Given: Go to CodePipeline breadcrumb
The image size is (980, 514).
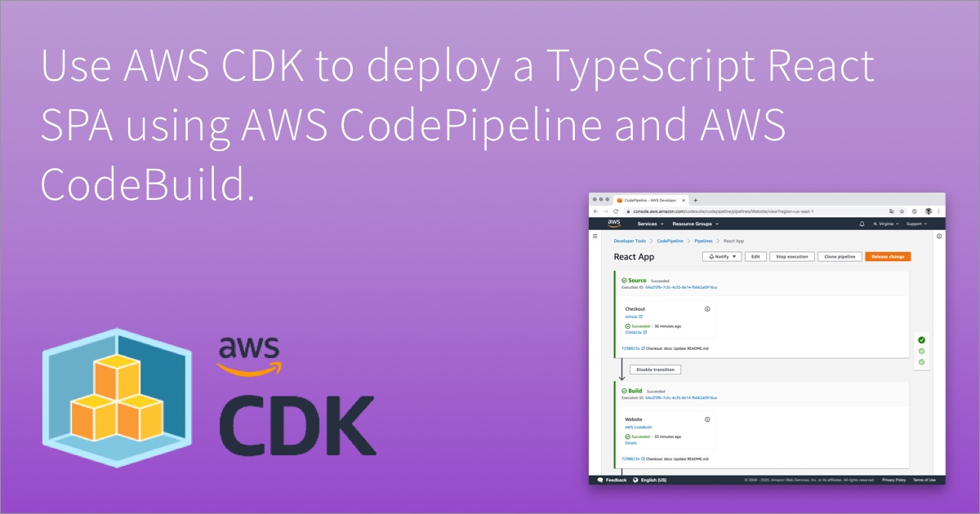Looking at the screenshot, I should (x=670, y=241).
